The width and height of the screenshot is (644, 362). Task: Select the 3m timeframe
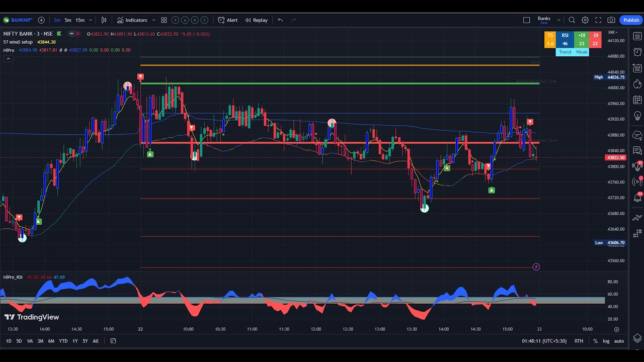click(57, 20)
